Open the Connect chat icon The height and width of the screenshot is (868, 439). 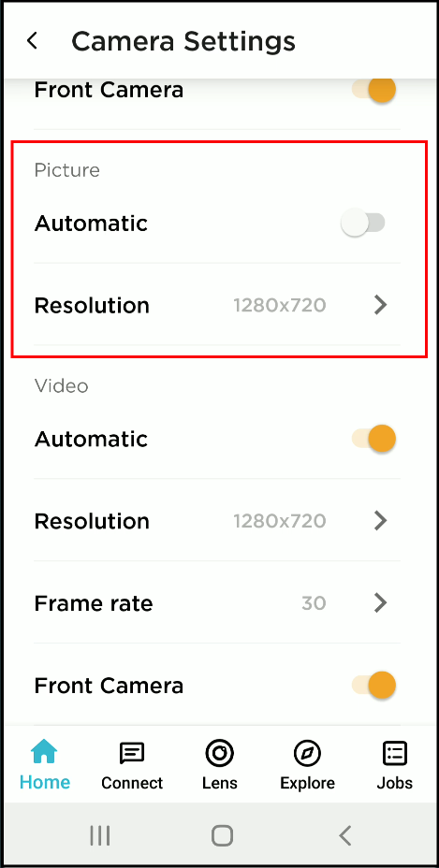(x=132, y=753)
